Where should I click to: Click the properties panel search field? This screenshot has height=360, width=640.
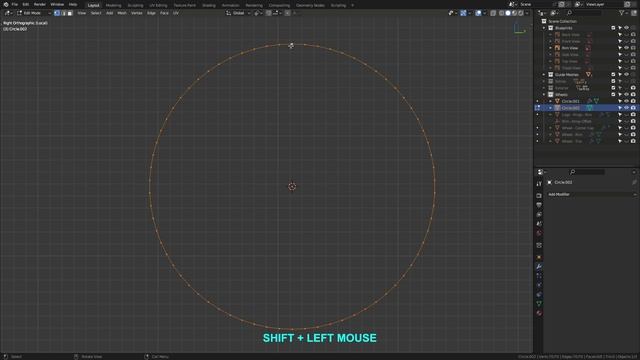click(x=587, y=172)
